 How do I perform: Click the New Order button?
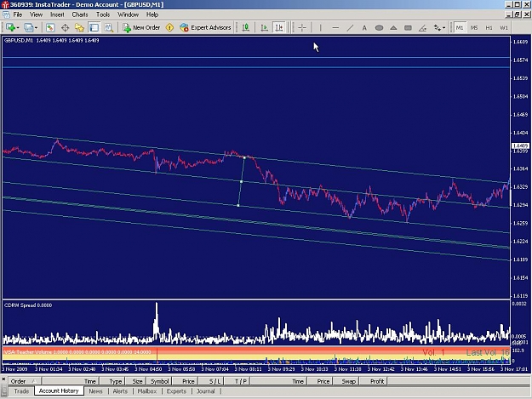point(141,27)
